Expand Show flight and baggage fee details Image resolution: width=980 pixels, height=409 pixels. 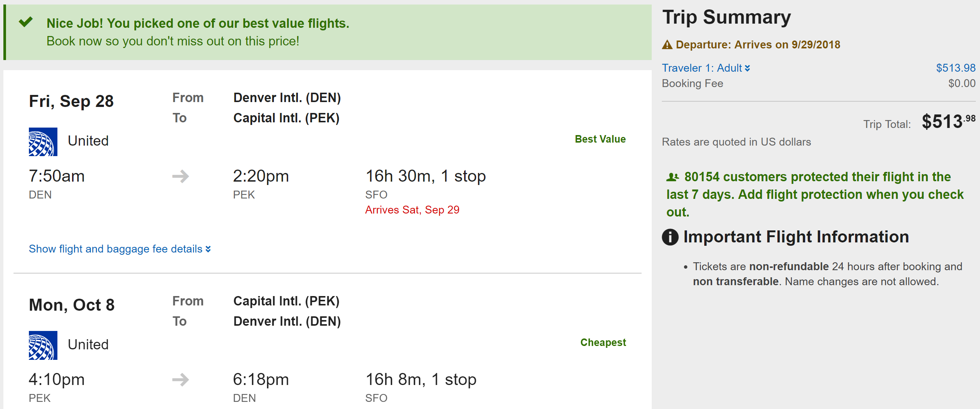point(119,249)
